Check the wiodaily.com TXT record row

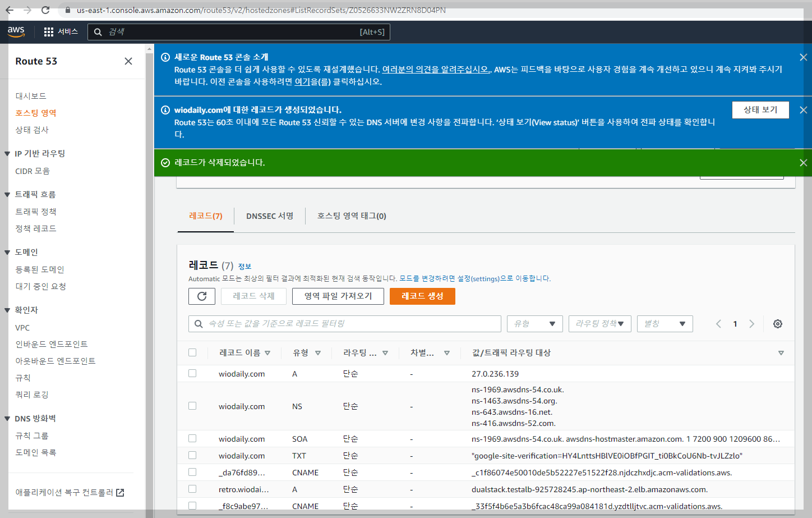coord(192,455)
